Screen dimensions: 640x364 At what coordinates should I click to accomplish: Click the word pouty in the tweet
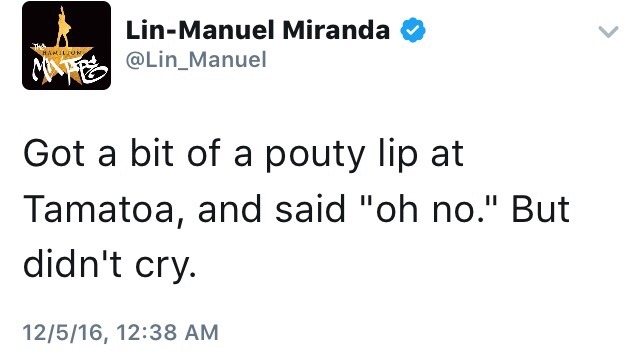[x=315, y=156]
